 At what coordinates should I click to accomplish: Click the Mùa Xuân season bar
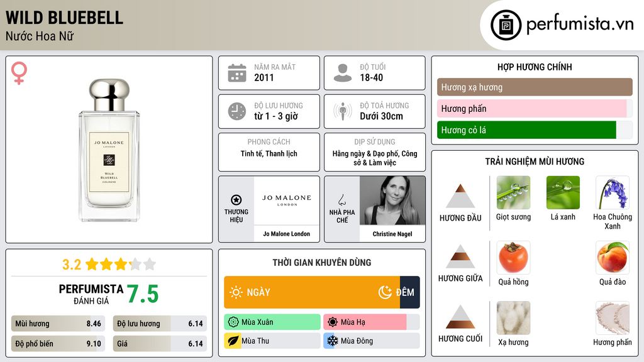(272, 322)
